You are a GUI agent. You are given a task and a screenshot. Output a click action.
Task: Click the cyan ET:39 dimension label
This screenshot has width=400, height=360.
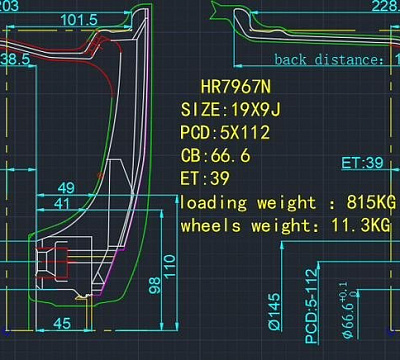[x=362, y=163]
